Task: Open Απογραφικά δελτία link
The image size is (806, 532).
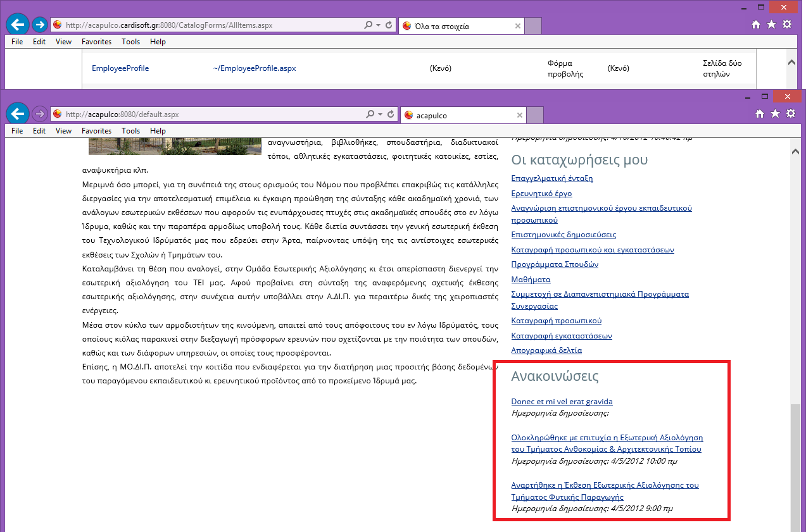Action: pyautogui.click(x=546, y=350)
